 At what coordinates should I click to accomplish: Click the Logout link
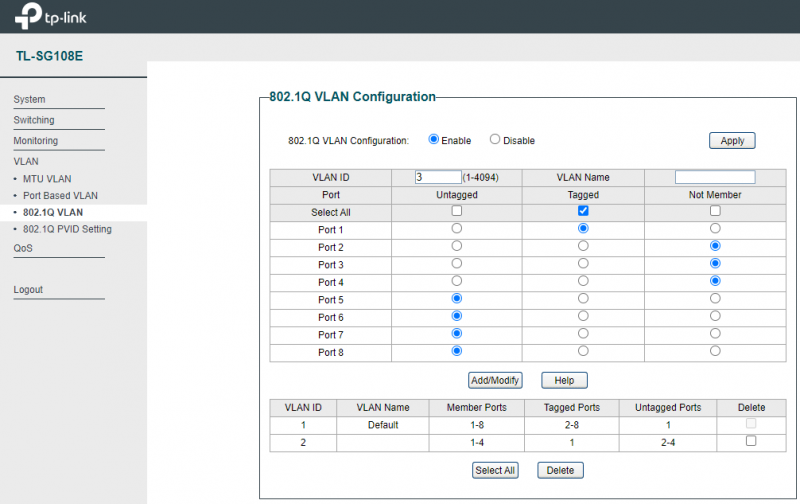pyautogui.click(x=28, y=290)
